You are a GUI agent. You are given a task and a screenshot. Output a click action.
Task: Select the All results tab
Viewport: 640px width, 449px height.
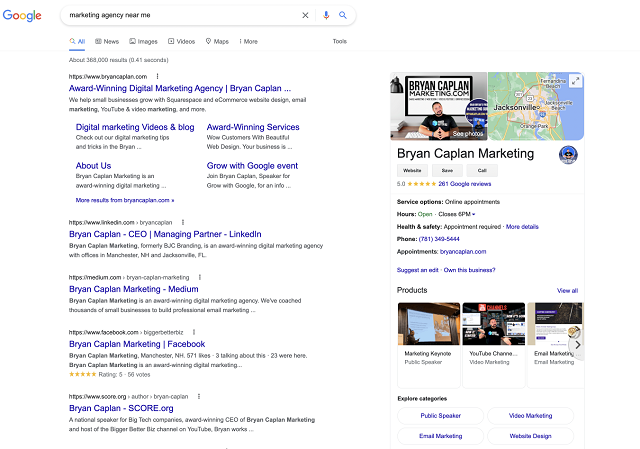pyautogui.click(x=77, y=41)
